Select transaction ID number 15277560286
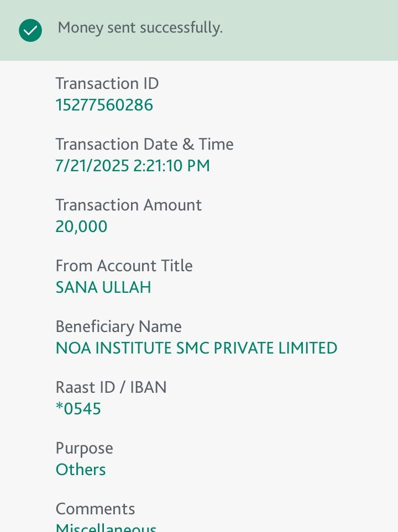Viewport: 398px width, 532px height. 104,105
